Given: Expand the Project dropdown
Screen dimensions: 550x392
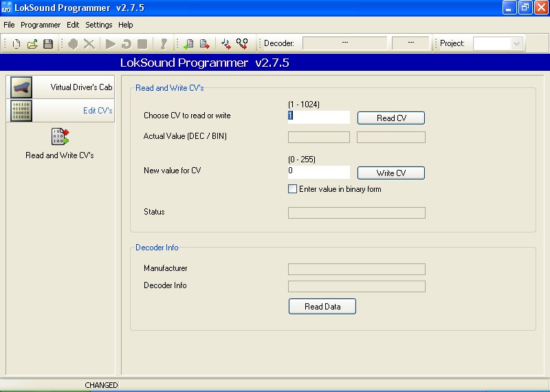Looking at the screenshot, I should pyautogui.click(x=516, y=44).
